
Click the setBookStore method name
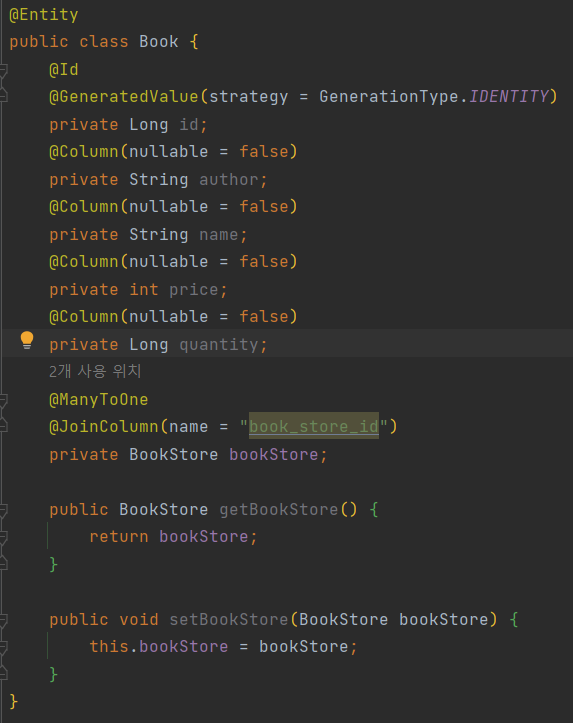click(x=229, y=620)
